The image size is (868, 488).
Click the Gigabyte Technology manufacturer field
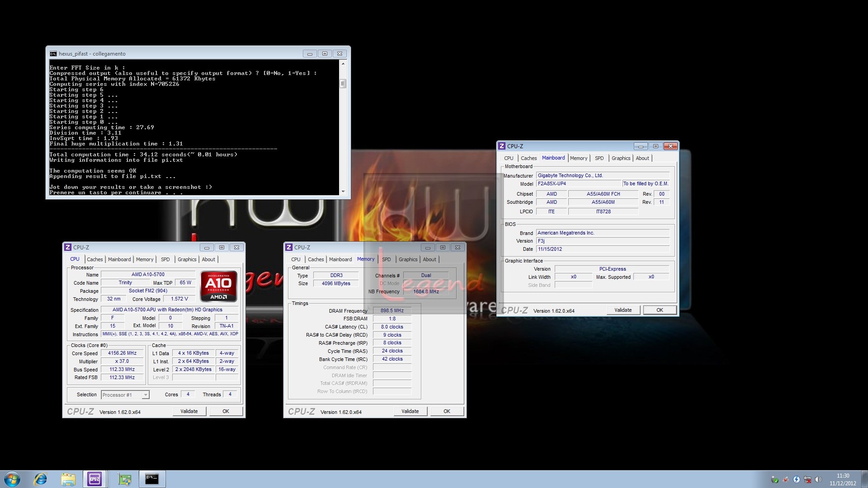[x=603, y=176]
